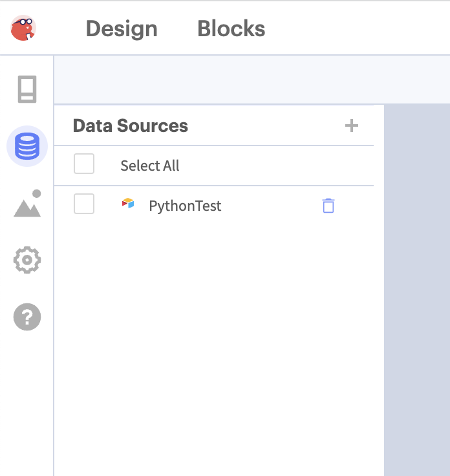Click the empty toolbar strip above the panel
This screenshot has width=450, height=476.
click(251, 80)
